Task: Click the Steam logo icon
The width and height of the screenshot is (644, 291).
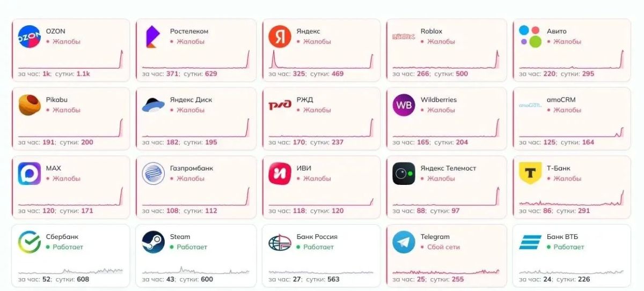Action: [153, 242]
